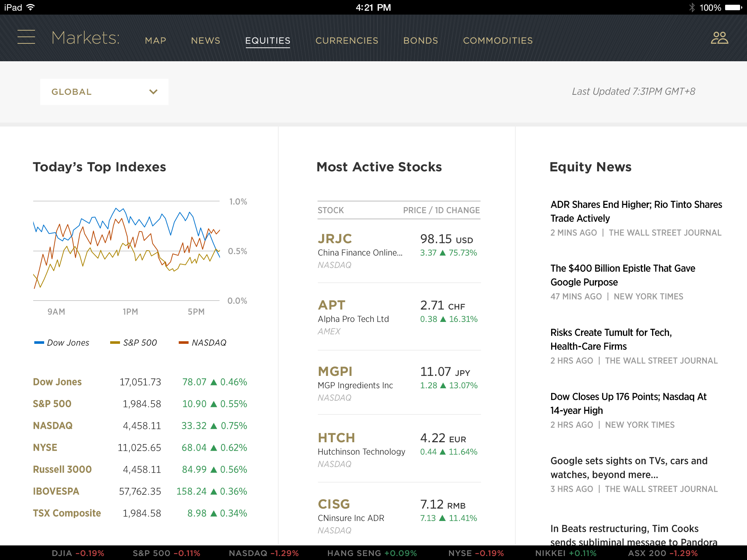
Task: Open the 'Risks Create Tumult for Tech' article
Action: 611,339
